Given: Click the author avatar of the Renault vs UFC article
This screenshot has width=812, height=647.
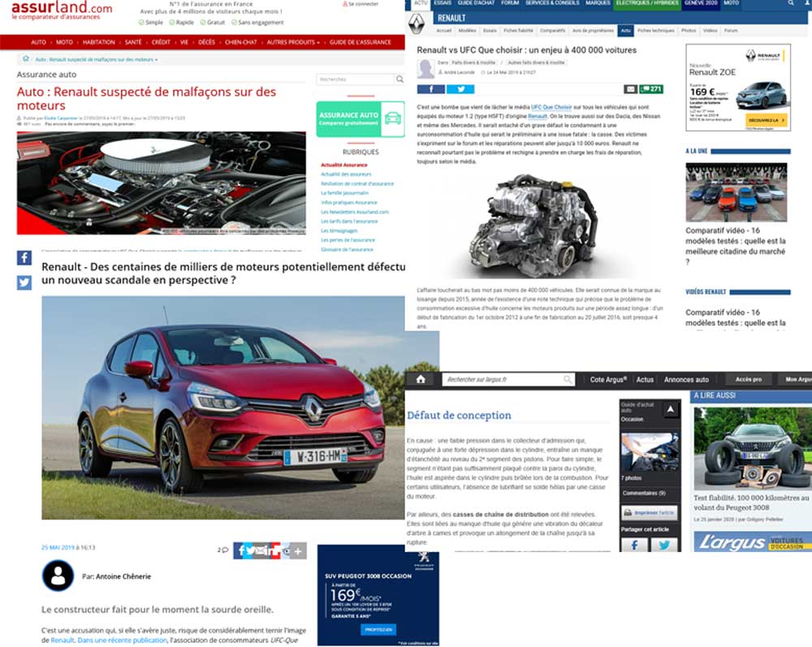Looking at the screenshot, I should click(425, 69).
